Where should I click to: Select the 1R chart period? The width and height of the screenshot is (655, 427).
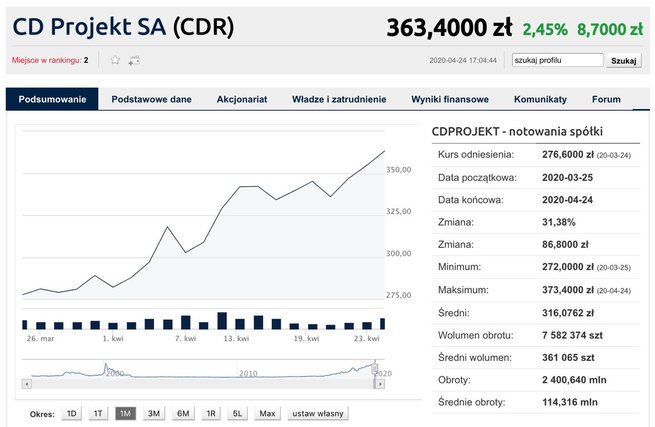coord(211,413)
